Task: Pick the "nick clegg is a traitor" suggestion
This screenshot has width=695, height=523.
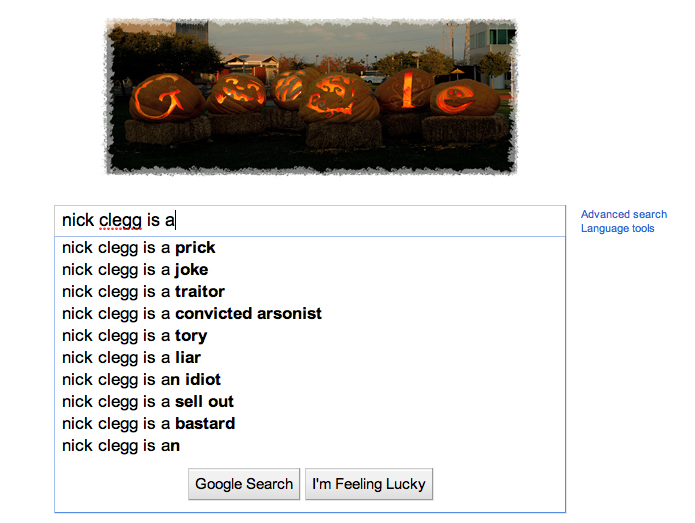Action: (143, 292)
